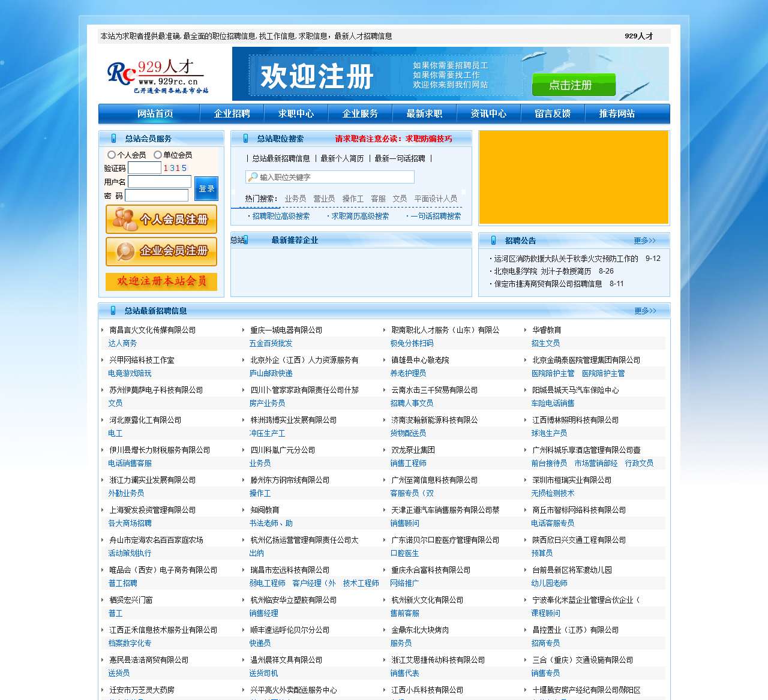Open the 口腔医生 job posting

click(x=404, y=553)
